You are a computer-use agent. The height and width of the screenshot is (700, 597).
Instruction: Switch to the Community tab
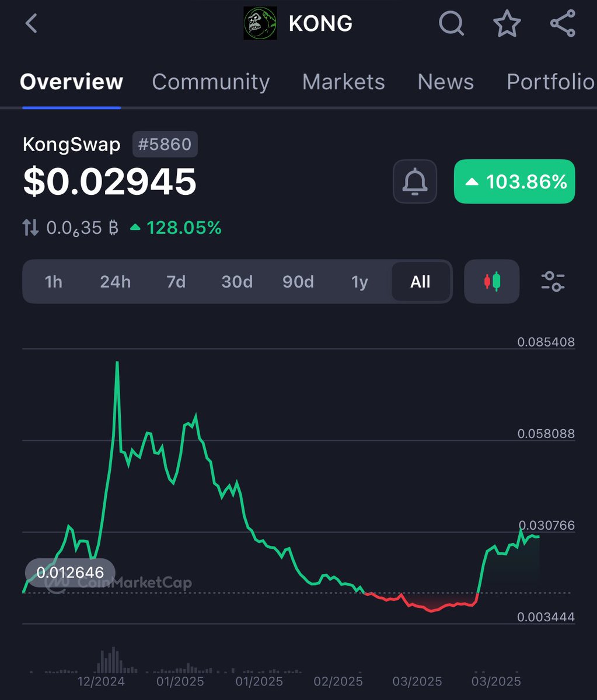211,82
